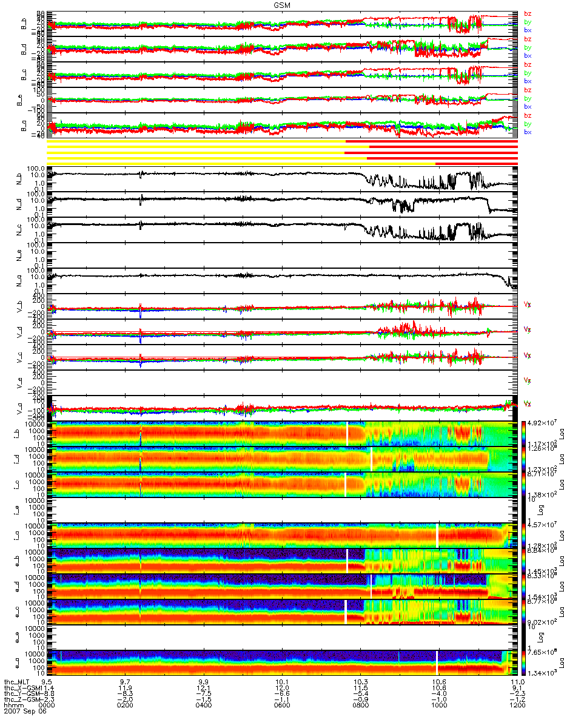Select the by legend label of B_c panel

pyautogui.click(x=528, y=73)
